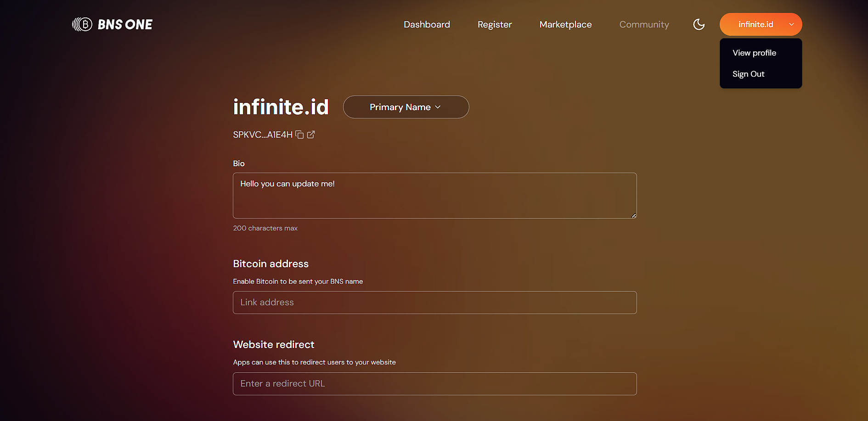Expand the Primary Name dropdown
Screen dimensions: 868x421
(406, 107)
